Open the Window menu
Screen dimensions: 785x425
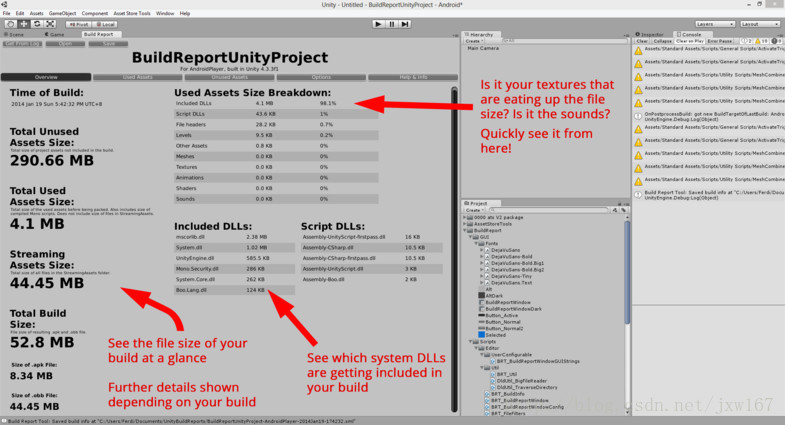pyautogui.click(x=165, y=14)
